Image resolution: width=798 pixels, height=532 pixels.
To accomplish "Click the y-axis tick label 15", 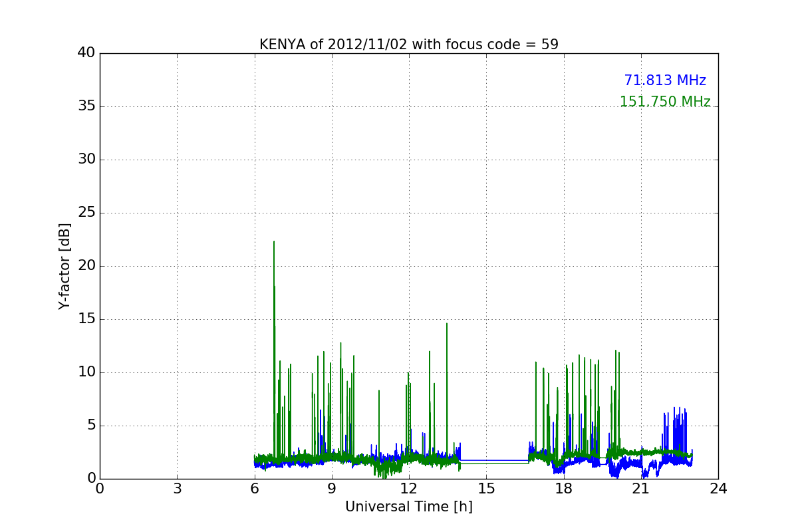I will click(x=86, y=319).
